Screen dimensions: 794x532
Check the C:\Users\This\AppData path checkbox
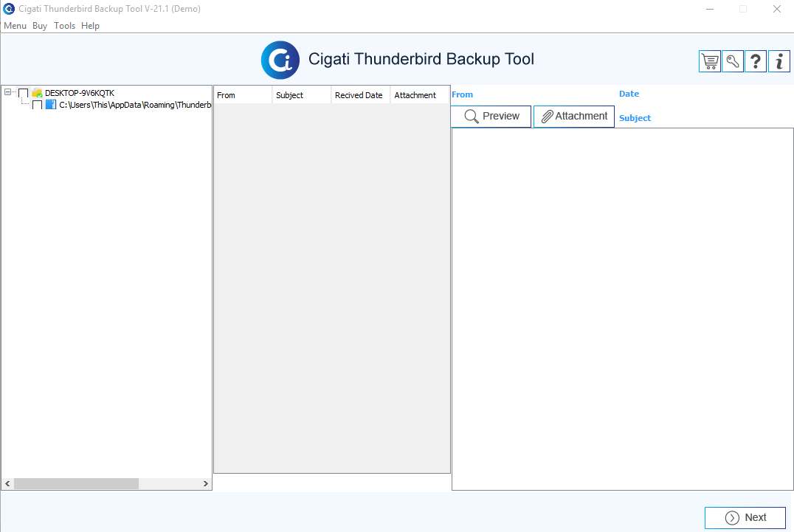tap(37, 105)
